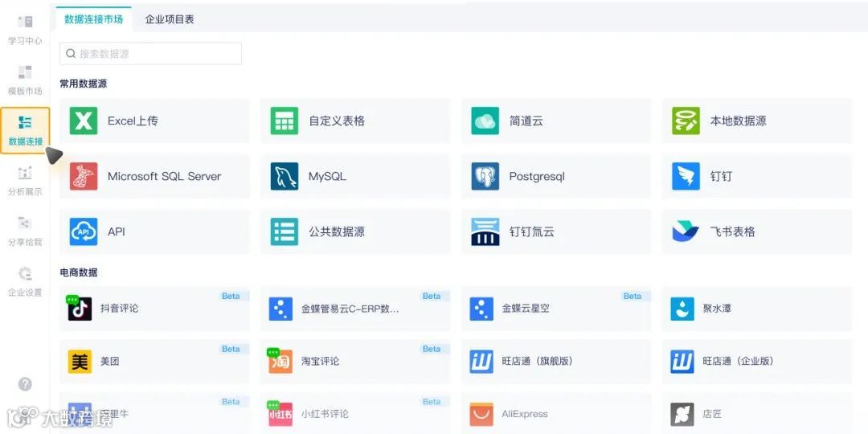Select the 聚水潭 label
868x434 pixels.
pyautogui.click(x=717, y=309)
